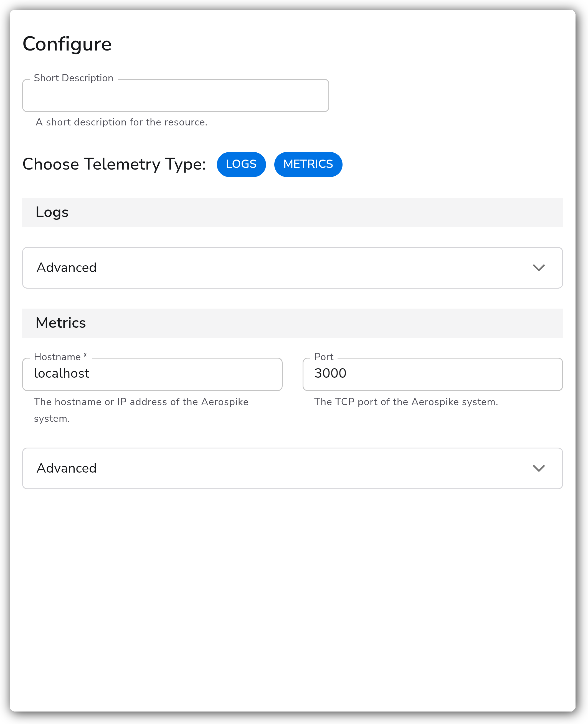Click the Port field containing 3000
The width and height of the screenshot is (588, 724).
pos(432,374)
